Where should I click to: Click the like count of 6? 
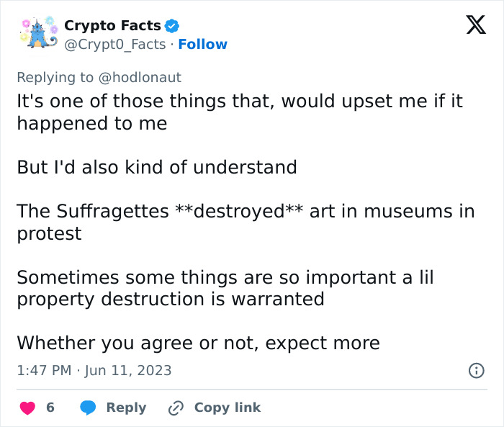point(50,408)
